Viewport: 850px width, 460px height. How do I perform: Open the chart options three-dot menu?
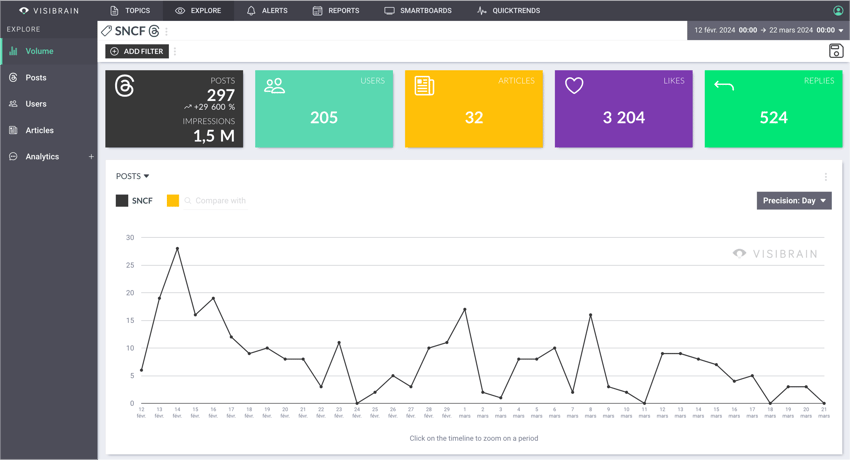point(826,177)
